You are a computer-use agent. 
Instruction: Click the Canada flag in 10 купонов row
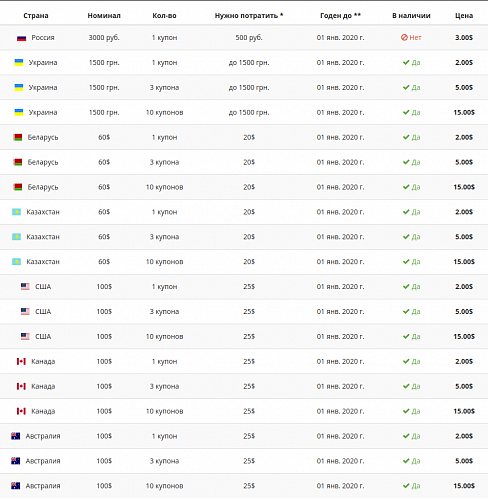pyautogui.click(x=21, y=411)
